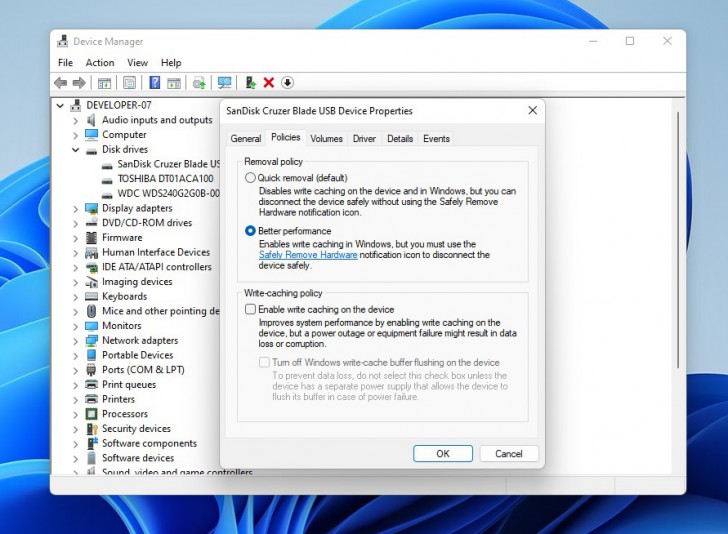
Task: Expand the Display adapters category
Action: pos(76,208)
